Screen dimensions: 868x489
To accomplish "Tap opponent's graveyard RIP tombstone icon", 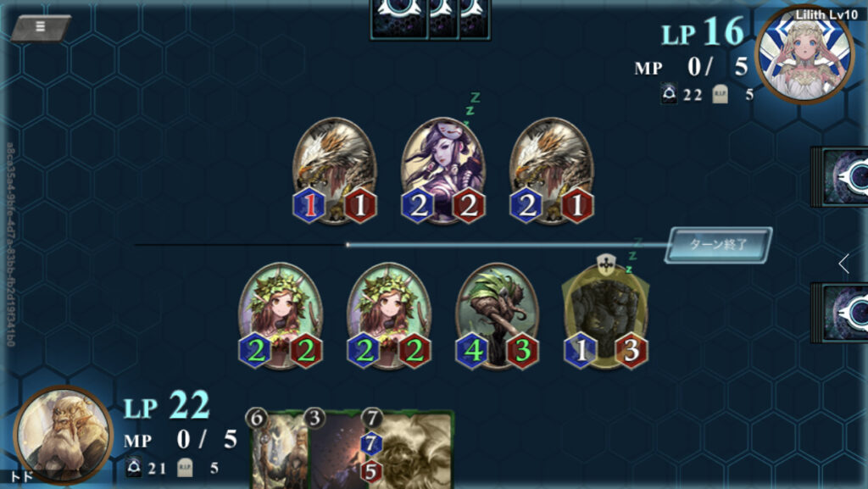I will (720, 94).
